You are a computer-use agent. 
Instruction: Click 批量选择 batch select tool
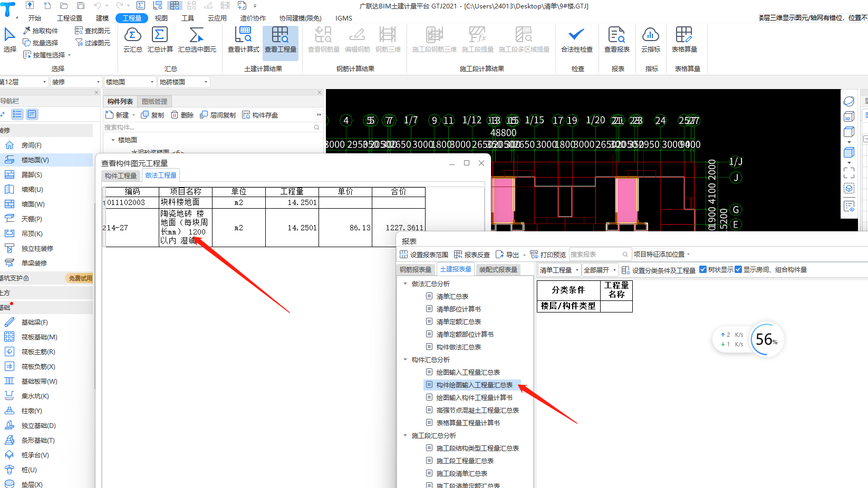(41, 43)
